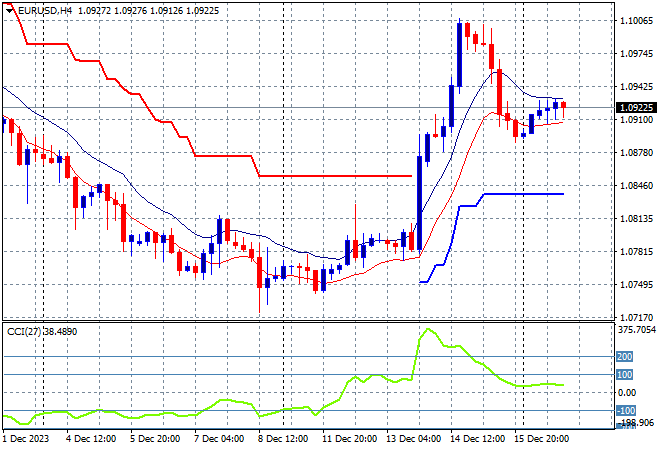Click the 5 Dec 20:00 time axis label
Image resolution: width=660 pixels, height=450 pixels.
click(155, 439)
